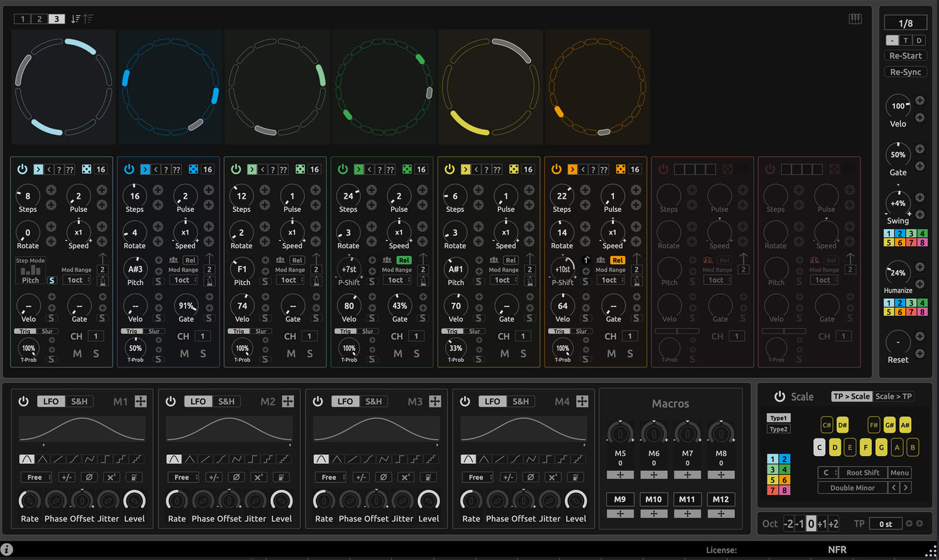Toggle power on the orange sixth track
This screenshot has width=939, height=560.
pos(556,169)
